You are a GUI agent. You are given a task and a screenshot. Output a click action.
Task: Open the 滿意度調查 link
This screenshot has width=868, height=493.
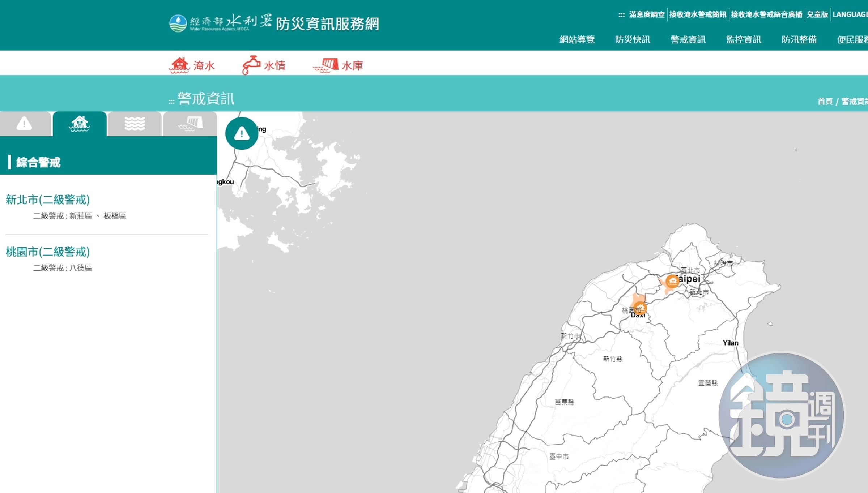tap(647, 14)
